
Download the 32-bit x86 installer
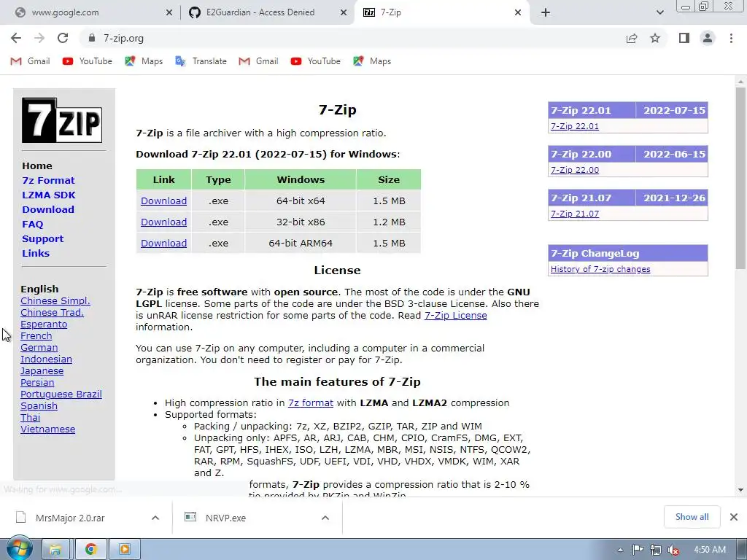tap(163, 222)
